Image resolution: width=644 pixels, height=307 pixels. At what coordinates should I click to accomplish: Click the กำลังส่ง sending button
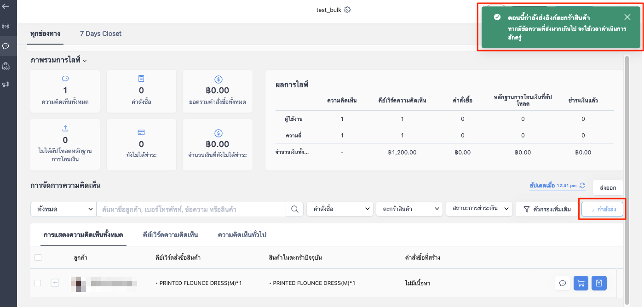coord(602,209)
